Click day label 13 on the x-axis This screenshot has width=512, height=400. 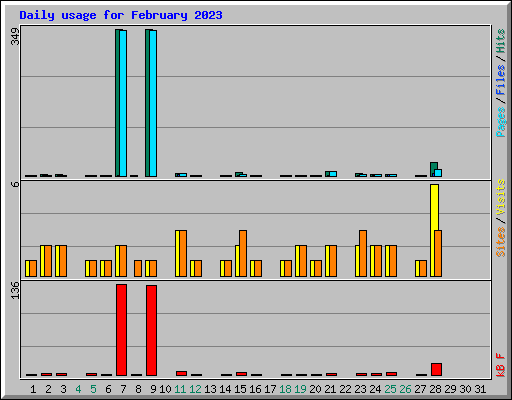tap(210, 389)
